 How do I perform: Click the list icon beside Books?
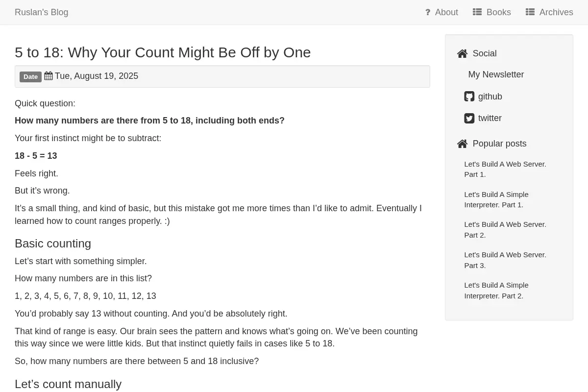point(477,12)
